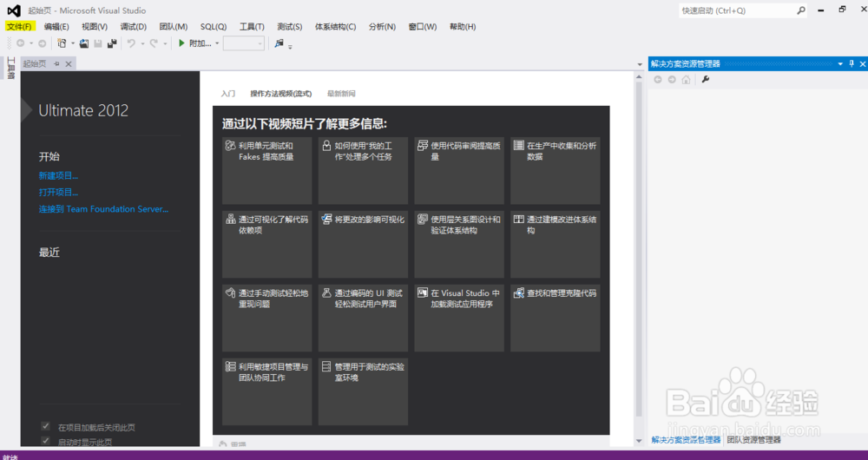Click the Save All toolbar icon
Image resolution: width=868 pixels, height=460 pixels.
[x=112, y=43]
